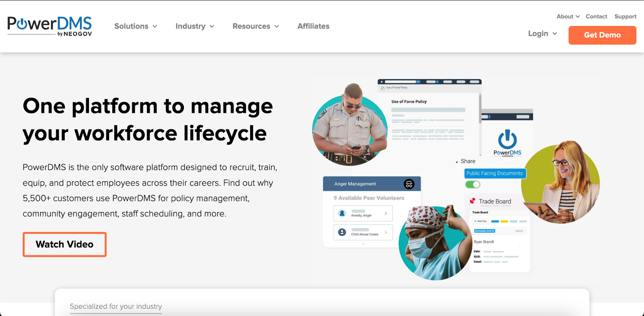Go to the Affiliates page
644x316 pixels.
click(x=313, y=26)
